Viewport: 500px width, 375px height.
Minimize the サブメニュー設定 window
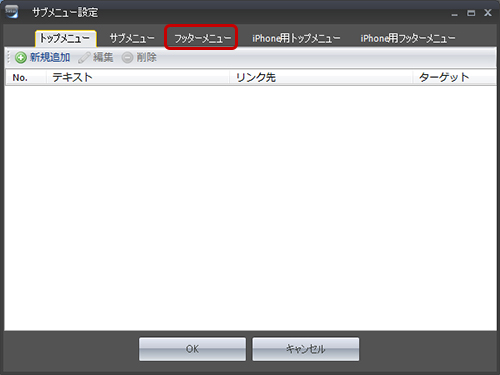coord(454,13)
